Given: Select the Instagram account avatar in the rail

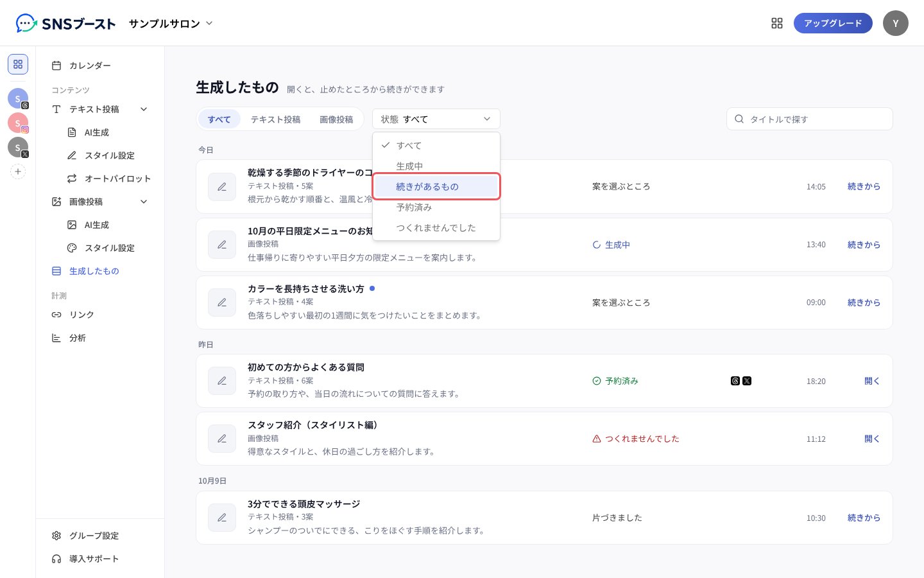Looking at the screenshot, I should tap(18, 123).
